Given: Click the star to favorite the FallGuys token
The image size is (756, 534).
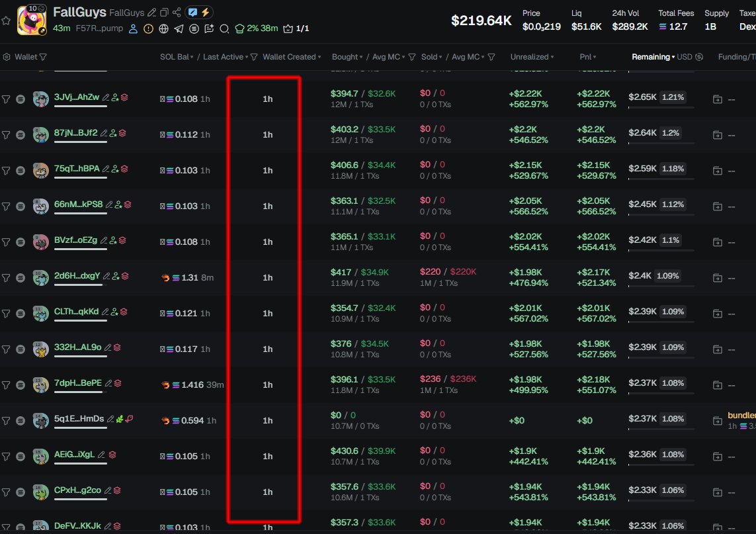Looking at the screenshot, I should (6, 21).
